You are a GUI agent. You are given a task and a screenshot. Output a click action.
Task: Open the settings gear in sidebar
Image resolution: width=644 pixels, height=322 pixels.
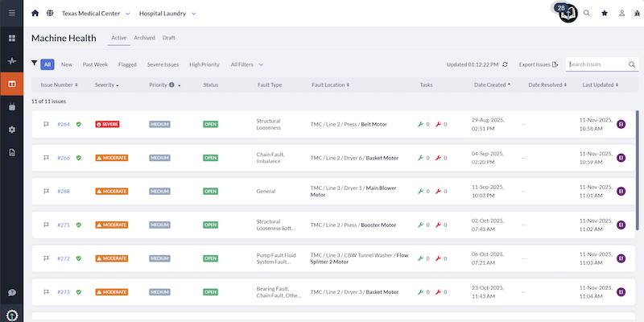pos(11,130)
